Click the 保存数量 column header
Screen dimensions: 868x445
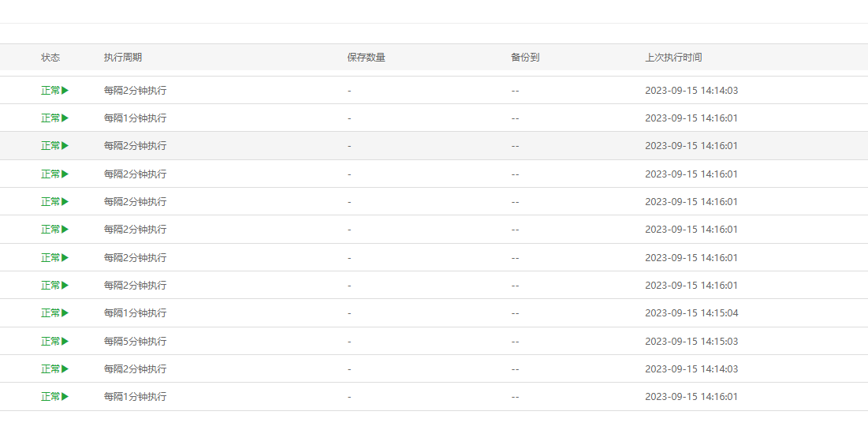pos(367,58)
